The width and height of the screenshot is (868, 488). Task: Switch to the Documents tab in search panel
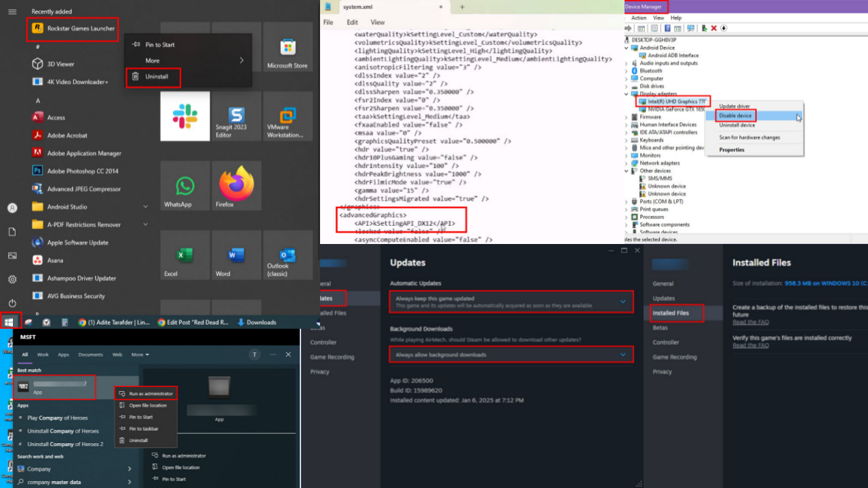[x=90, y=354]
